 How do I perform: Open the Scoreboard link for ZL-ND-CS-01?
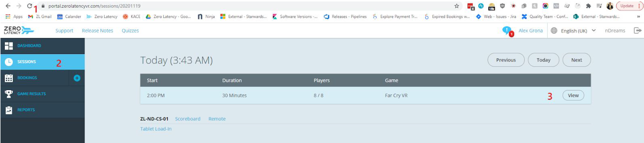point(187,119)
